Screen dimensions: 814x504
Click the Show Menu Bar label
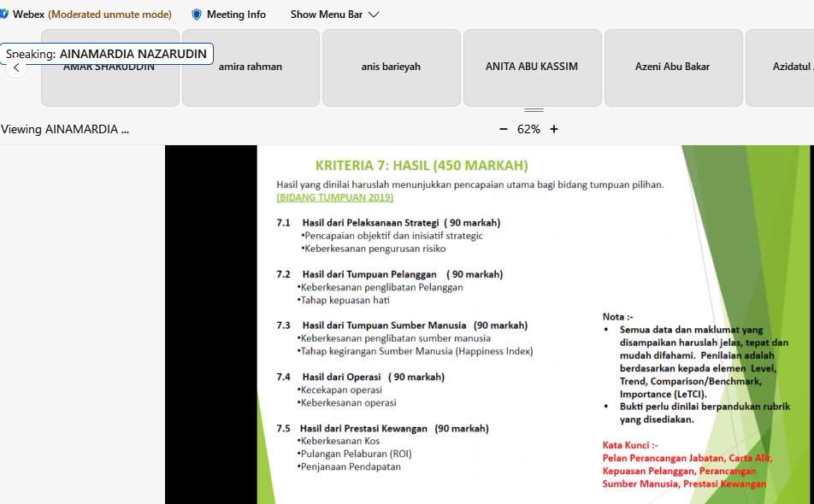(x=327, y=15)
